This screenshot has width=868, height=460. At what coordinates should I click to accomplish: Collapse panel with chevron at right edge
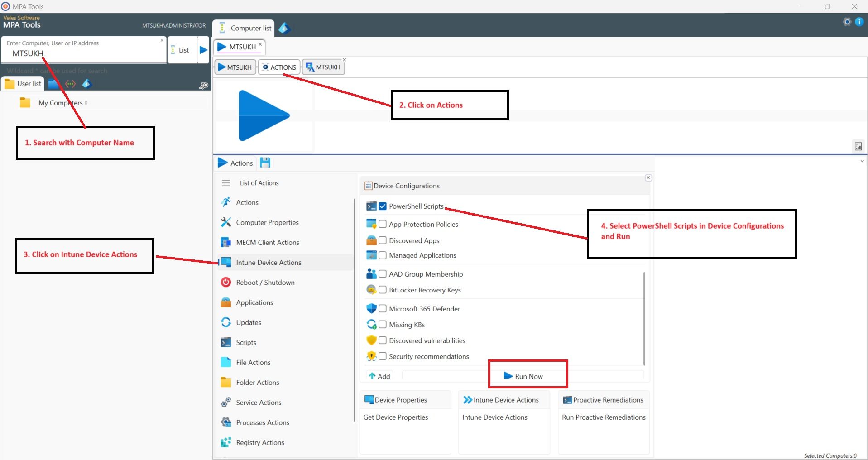862,161
